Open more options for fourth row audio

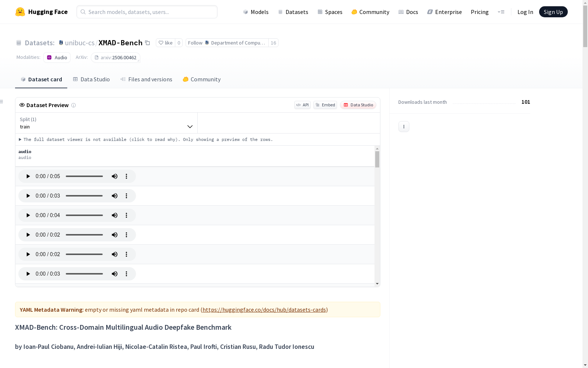126,235
